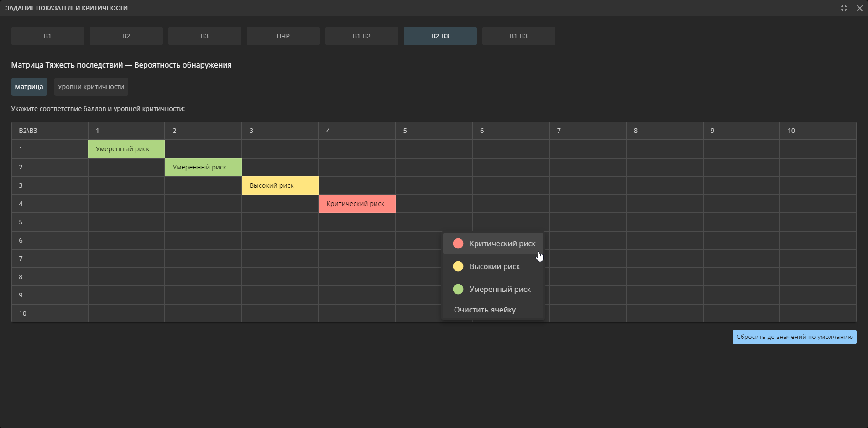Click Сбросить до значений по умолчанию button

[795, 337]
